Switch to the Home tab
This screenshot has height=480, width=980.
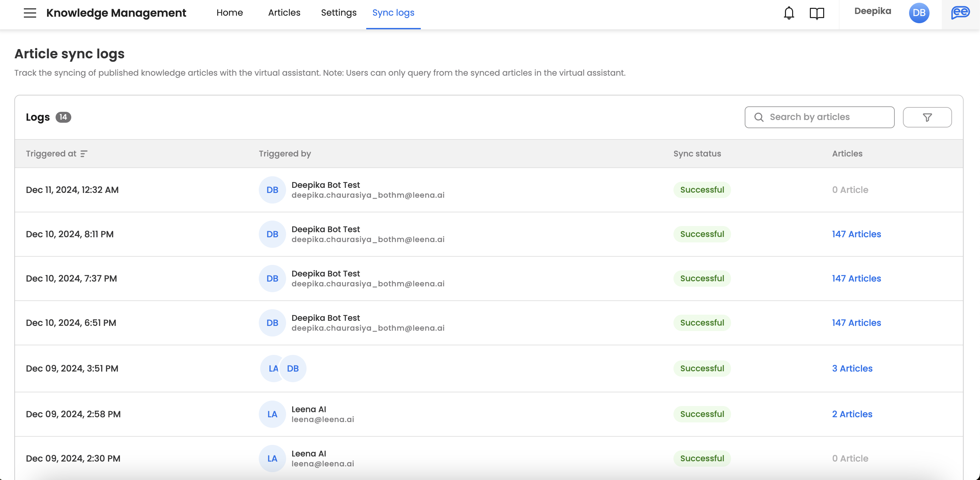point(229,13)
